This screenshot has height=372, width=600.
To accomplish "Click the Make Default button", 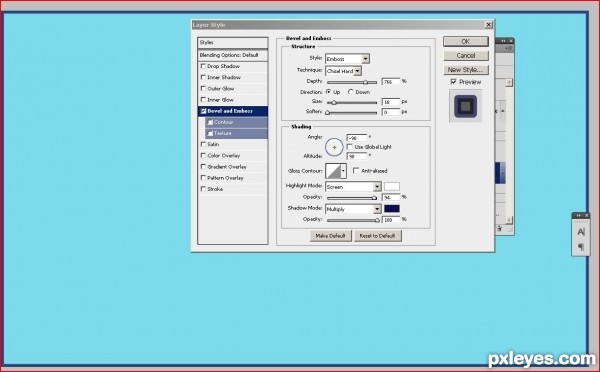I will (330, 236).
